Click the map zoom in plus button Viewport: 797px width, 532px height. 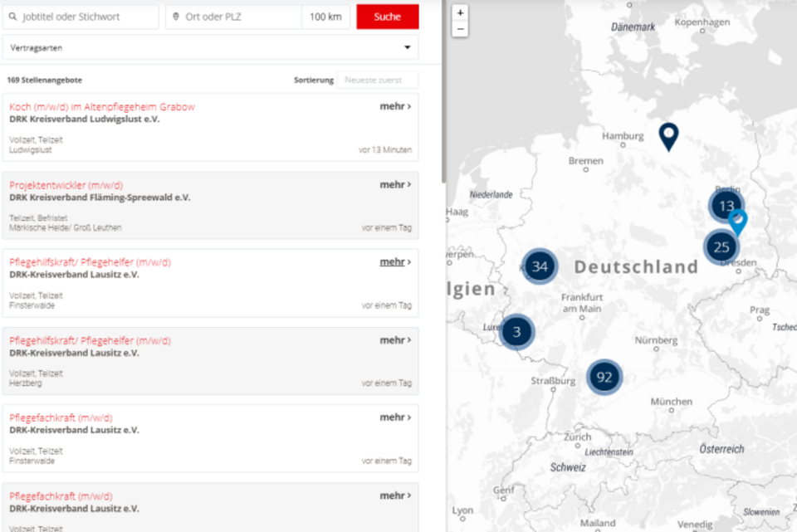(461, 13)
